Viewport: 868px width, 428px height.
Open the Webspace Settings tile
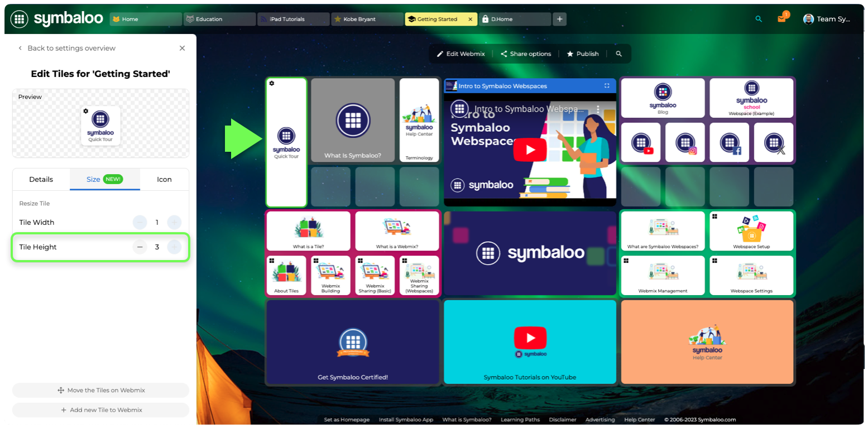pos(751,275)
